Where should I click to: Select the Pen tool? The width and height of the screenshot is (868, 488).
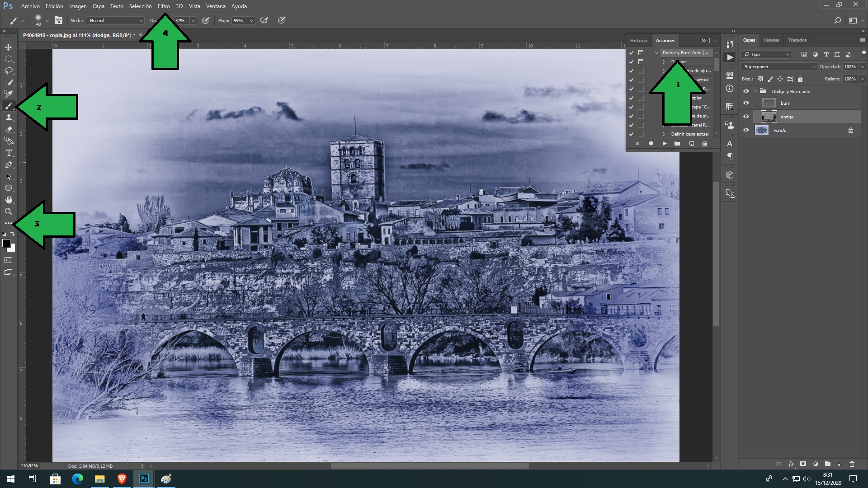pos(9,164)
